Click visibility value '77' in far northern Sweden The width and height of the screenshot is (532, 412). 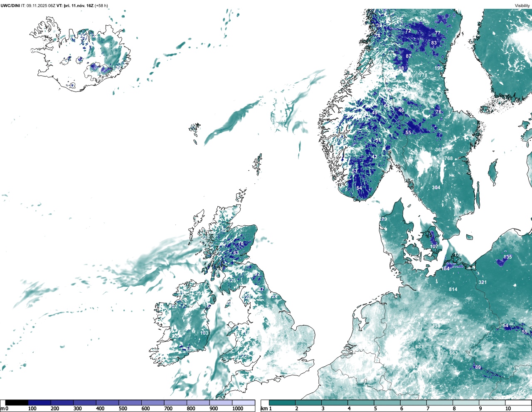click(x=438, y=33)
